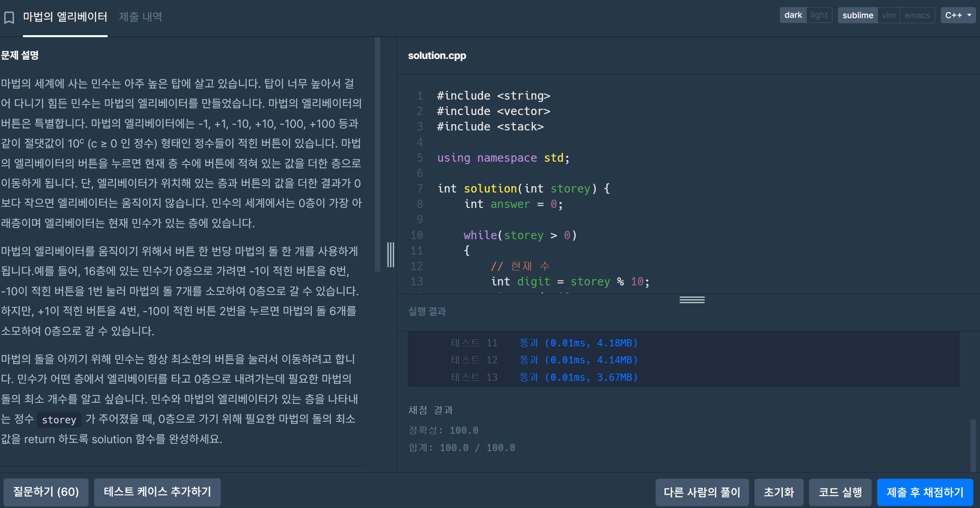Click the problem description scrollbar
Viewport: 980px width, 508px height.
[x=377, y=154]
